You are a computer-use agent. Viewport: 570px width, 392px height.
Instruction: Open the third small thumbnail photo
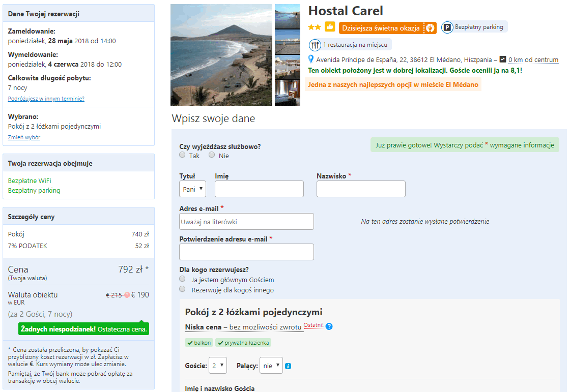(288, 68)
